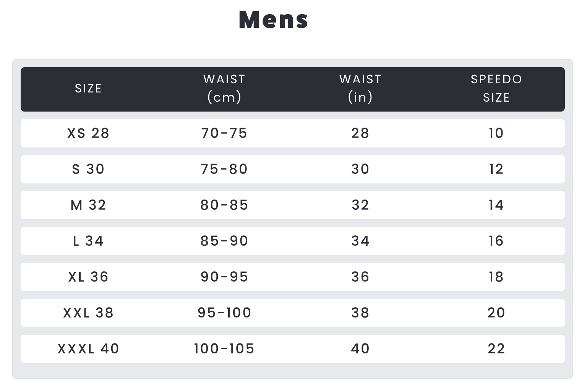Screen dimensions: 587x392
Task: Click waist inches value 36
Action: pos(360,277)
